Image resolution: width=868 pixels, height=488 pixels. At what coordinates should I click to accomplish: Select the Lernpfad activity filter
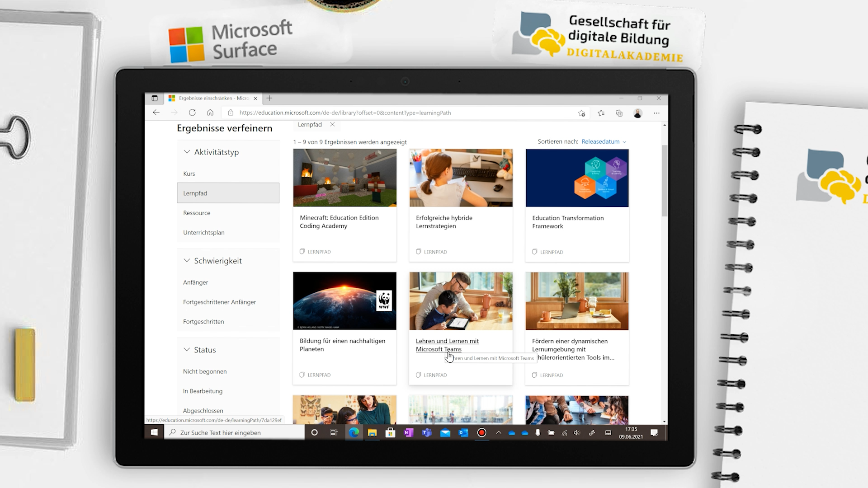[x=228, y=193]
